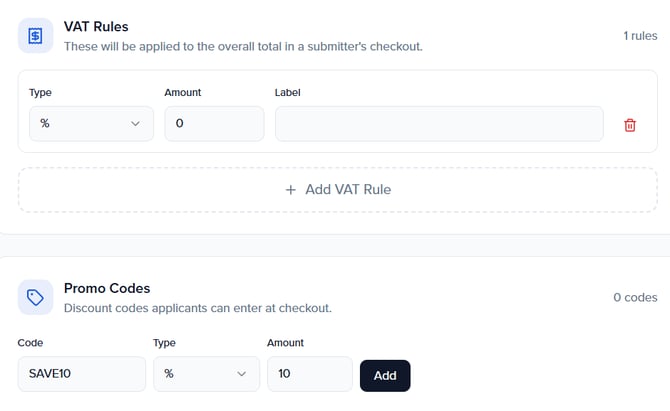Focus the VAT rule Amount field

(x=214, y=124)
